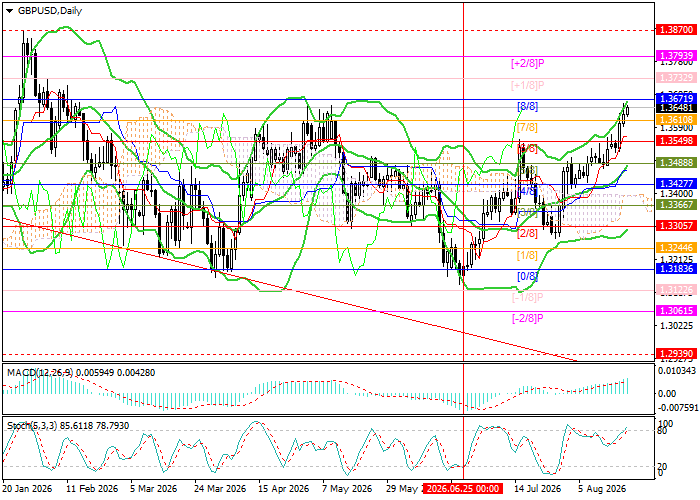Select the 1.31836 blue price label

coord(676,269)
